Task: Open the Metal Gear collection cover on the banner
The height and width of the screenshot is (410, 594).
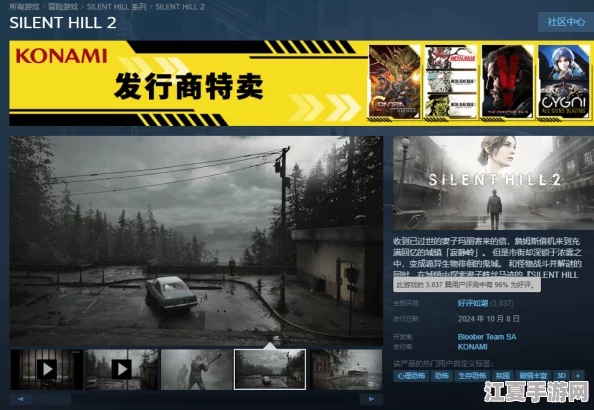Action: pyautogui.click(x=451, y=81)
